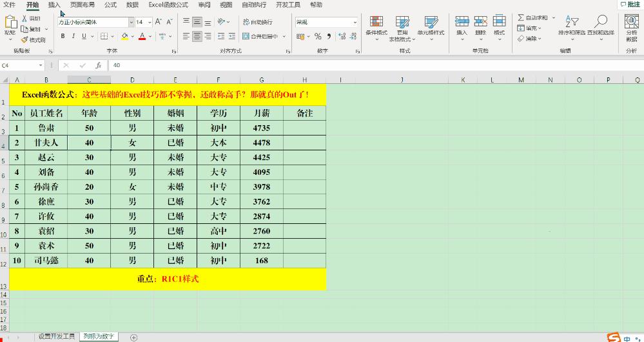This screenshot has width=644, height=342.
Task: Click the decrease decimal places icon
Action: (x=353, y=37)
